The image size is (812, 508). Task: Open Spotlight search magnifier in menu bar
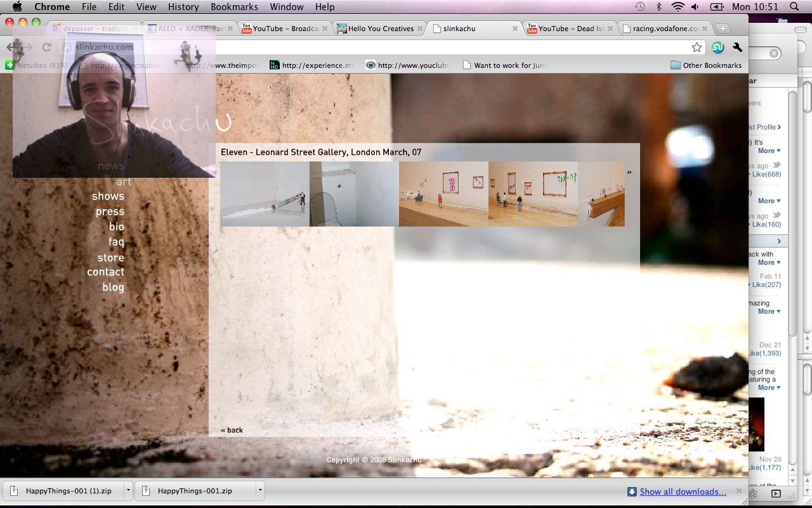pos(794,7)
